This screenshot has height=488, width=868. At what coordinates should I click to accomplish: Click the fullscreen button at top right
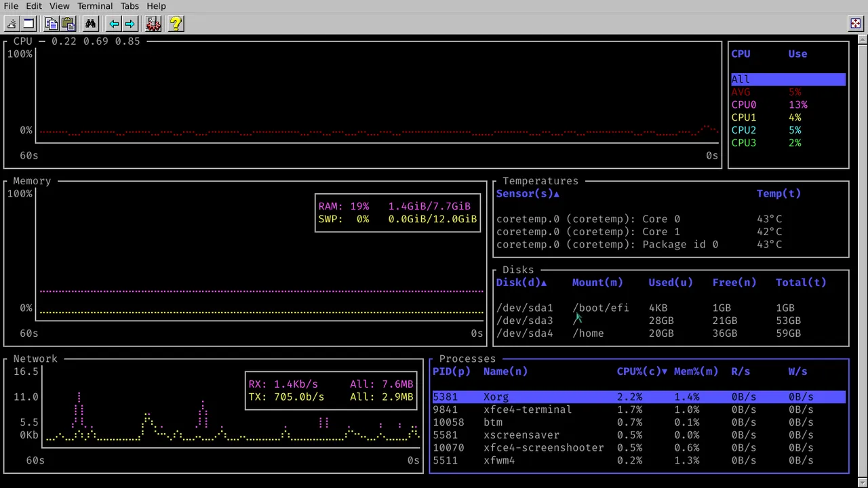coord(855,24)
